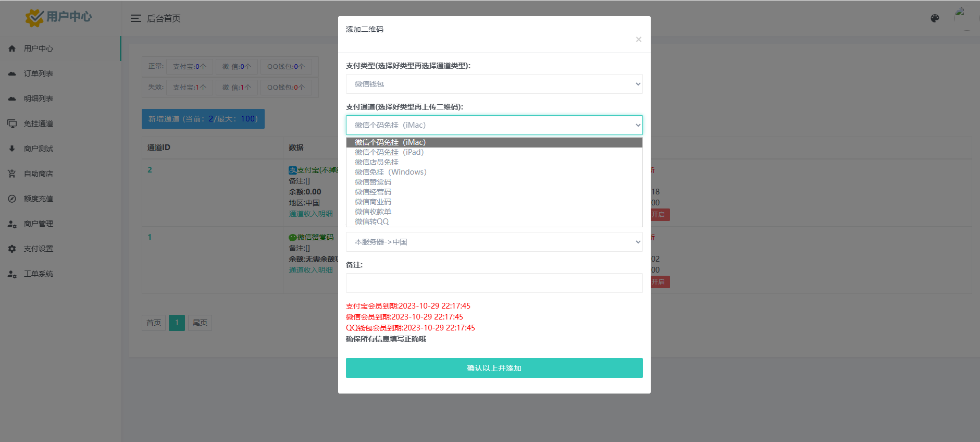Select 微信个码免挂 (iPad) option
The height and width of the screenshot is (442, 980).
(x=494, y=152)
